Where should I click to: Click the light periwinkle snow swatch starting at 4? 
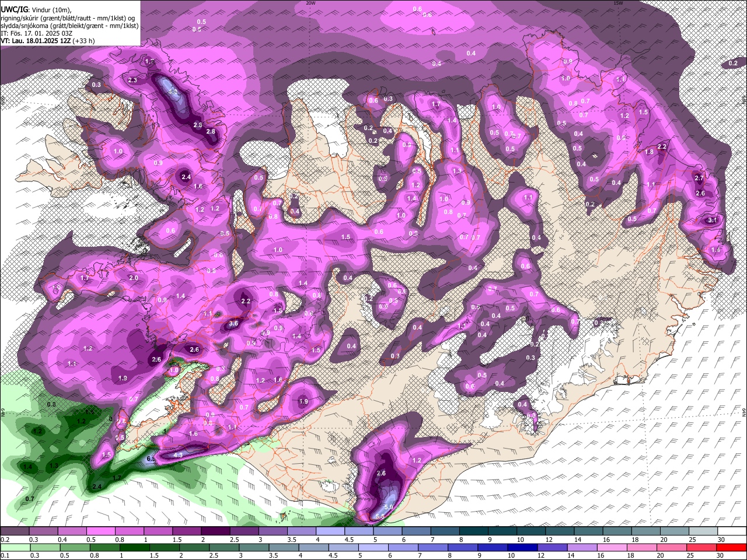tap(330, 531)
